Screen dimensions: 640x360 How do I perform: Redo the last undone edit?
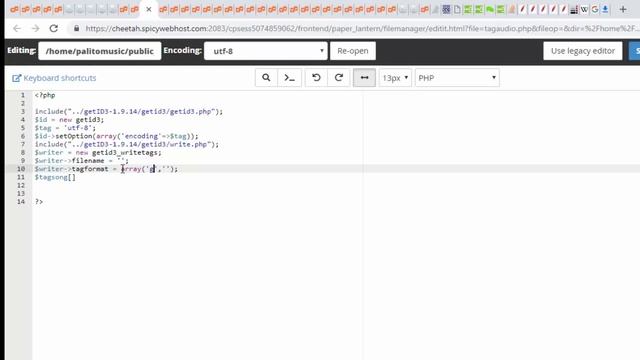tap(338, 78)
